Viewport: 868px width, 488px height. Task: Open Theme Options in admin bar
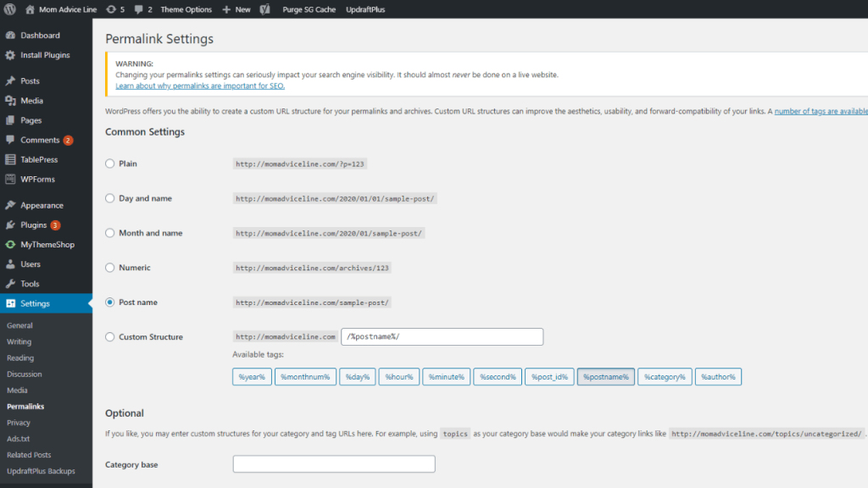coord(186,9)
